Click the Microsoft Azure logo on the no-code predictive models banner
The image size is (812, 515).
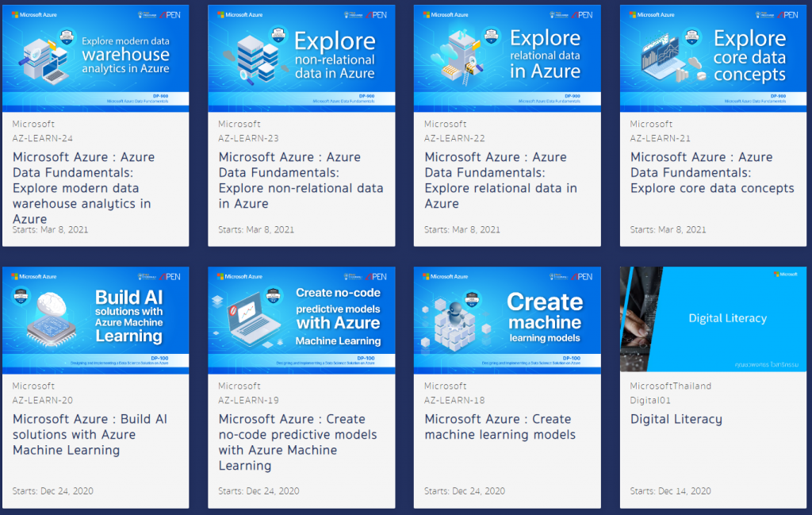pos(239,277)
